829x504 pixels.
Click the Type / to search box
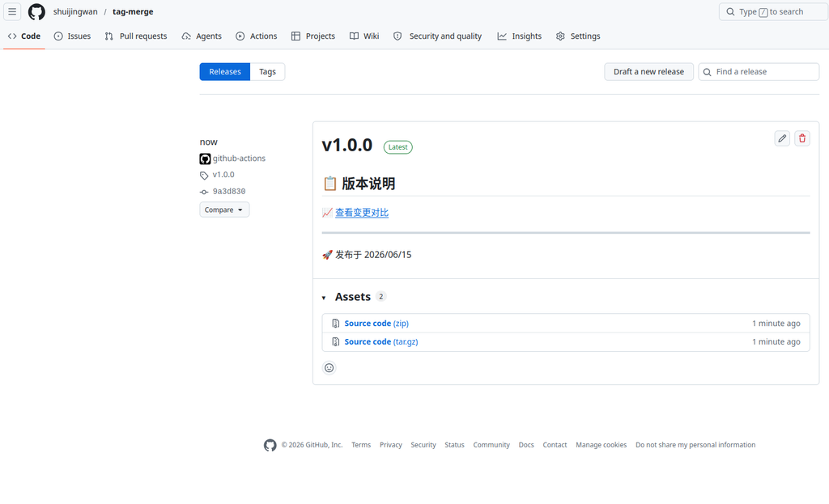pyautogui.click(x=773, y=11)
